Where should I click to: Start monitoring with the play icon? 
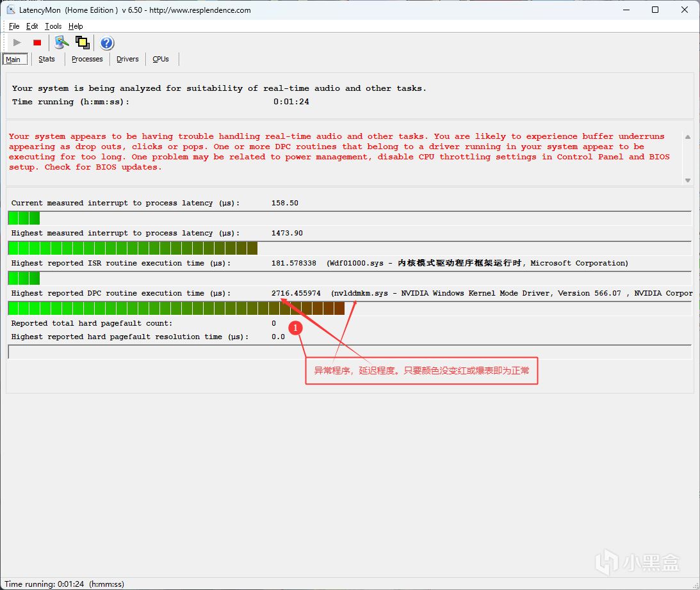pyautogui.click(x=17, y=43)
